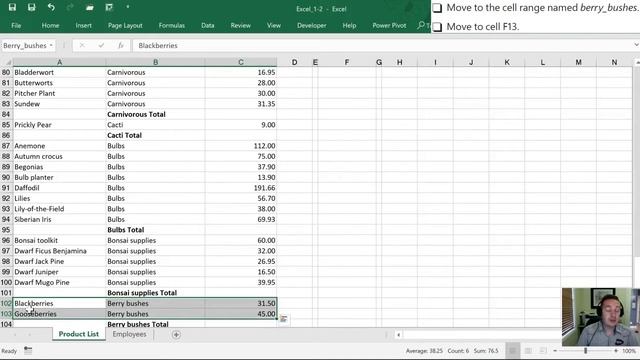640x360 pixels.
Task: Click the price cell 191.66
Action: [241, 188]
